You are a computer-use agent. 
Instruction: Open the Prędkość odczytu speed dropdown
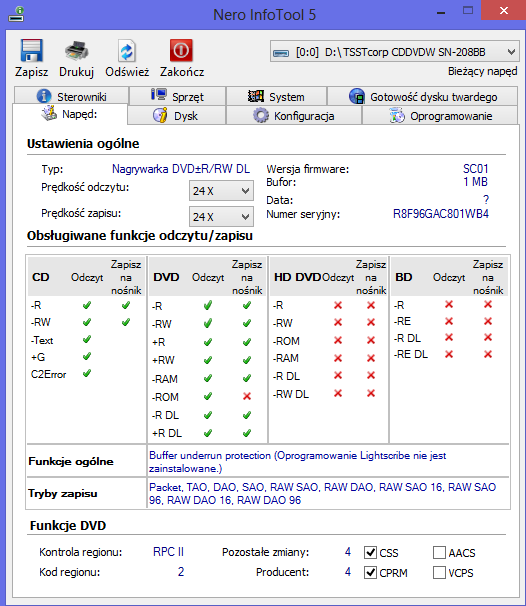coord(221,191)
